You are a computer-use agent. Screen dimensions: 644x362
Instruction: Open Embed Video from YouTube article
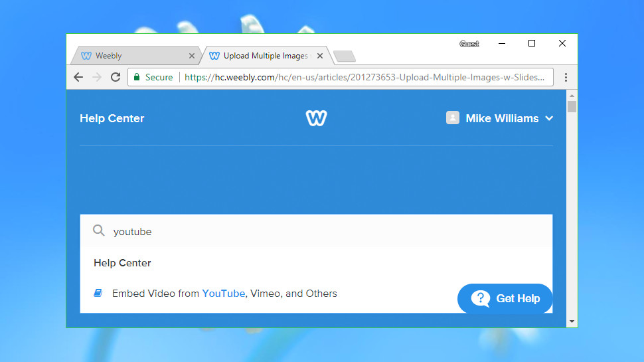click(224, 293)
